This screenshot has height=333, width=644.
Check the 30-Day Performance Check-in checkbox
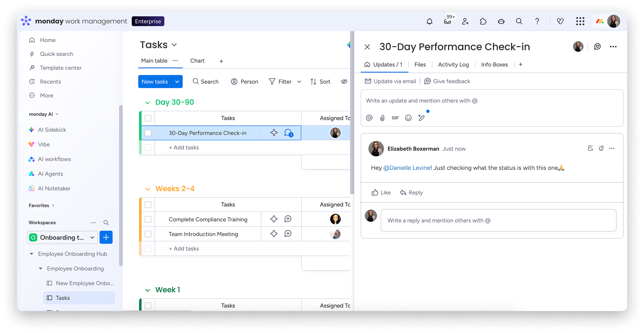pos(148,133)
